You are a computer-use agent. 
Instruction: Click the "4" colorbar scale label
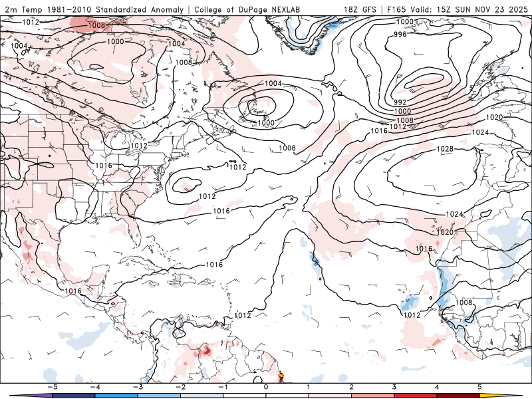tap(437, 387)
